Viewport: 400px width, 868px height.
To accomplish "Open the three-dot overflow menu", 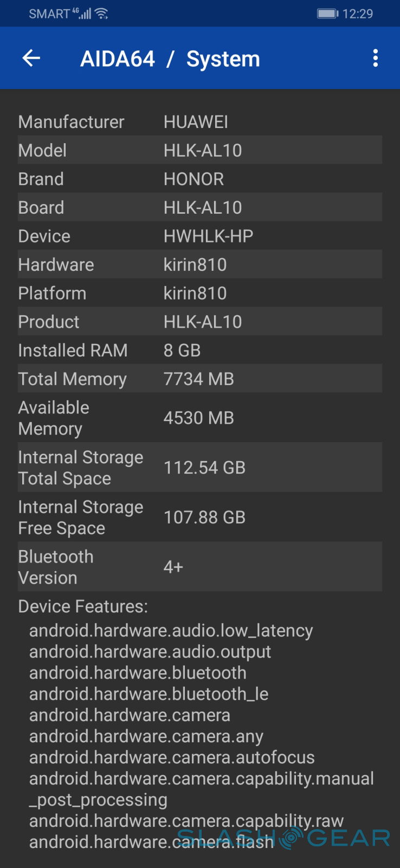I will [x=375, y=58].
